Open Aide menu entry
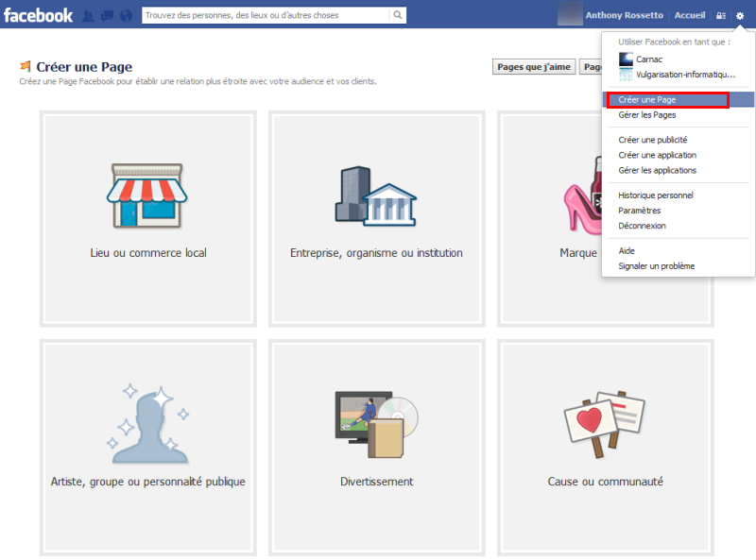Viewport: 756px width, 560px height. [679, 250]
